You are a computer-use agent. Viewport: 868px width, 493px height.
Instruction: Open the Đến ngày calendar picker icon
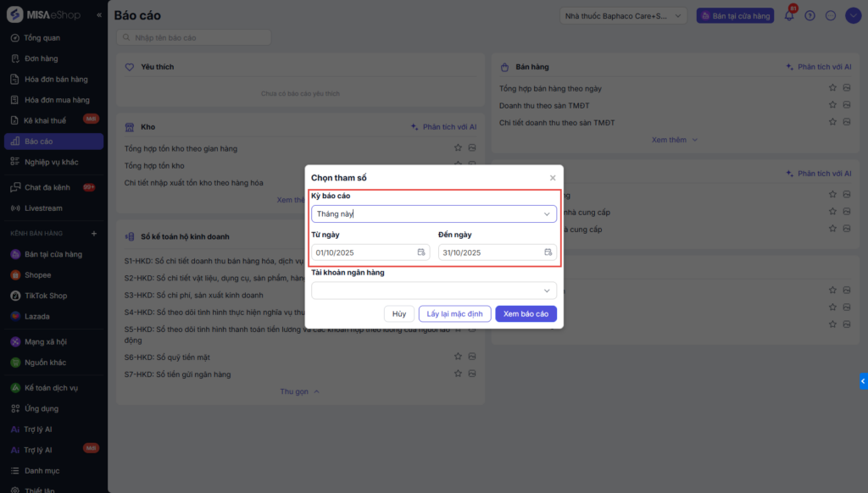[548, 252]
